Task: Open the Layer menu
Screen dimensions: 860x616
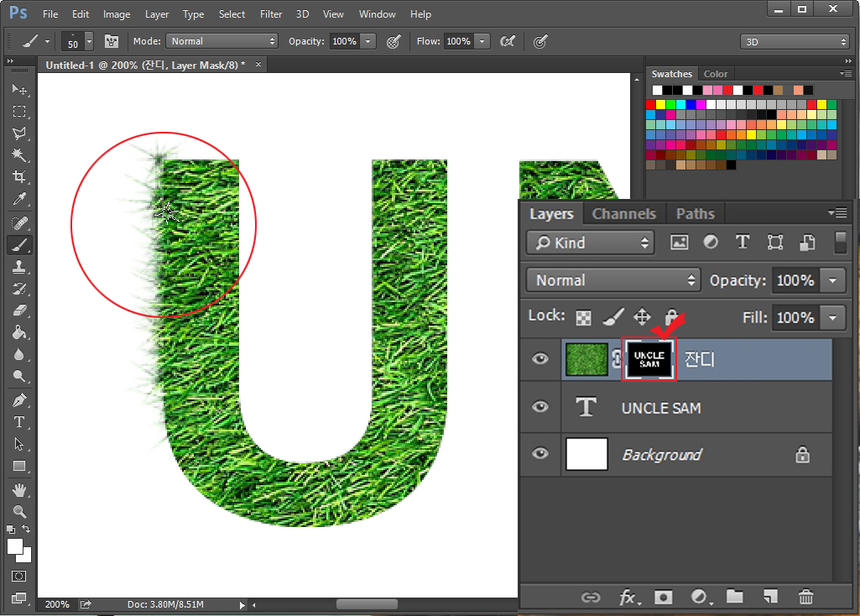Action: 157,14
